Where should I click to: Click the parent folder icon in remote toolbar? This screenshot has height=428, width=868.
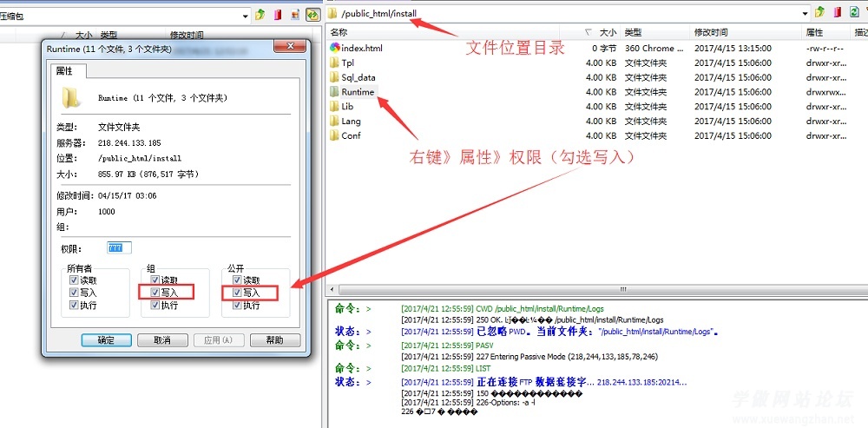point(819,13)
